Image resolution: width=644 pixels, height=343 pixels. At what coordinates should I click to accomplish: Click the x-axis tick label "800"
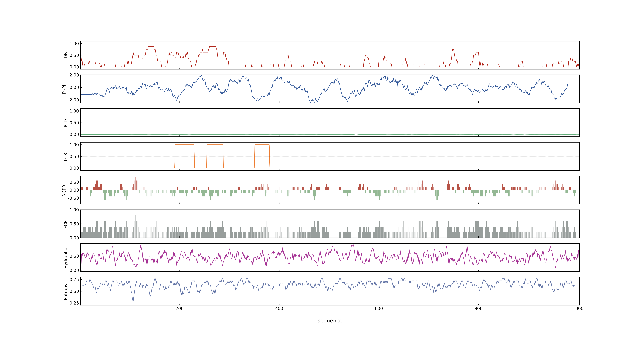pyautogui.click(x=479, y=309)
